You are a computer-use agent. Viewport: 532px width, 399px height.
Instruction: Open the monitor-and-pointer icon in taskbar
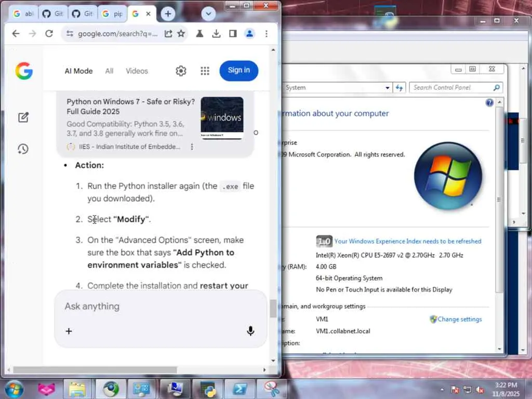[x=176, y=389]
